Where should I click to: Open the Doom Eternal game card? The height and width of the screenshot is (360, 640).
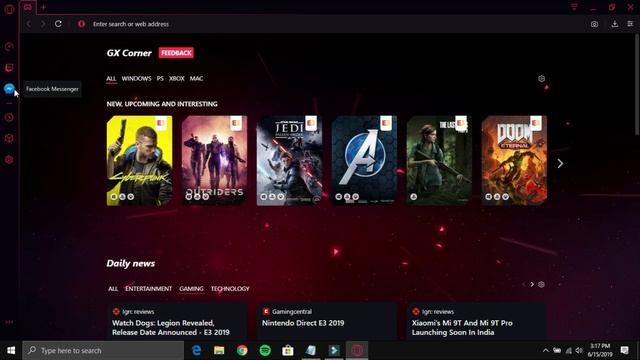[x=514, y=161]
